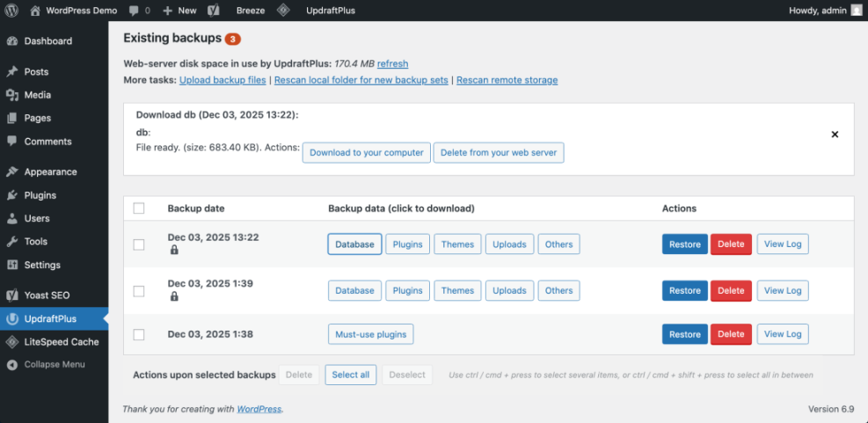Viewport: 868px width, 423px height.
Task: Click the Select all button
Action: (x=351, y=375)
